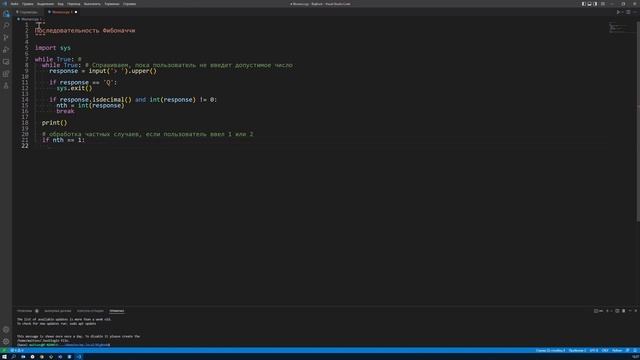Screen dimensions: 640x360
Task: Open the Task View taskbar icon
Action: point(23,357)
